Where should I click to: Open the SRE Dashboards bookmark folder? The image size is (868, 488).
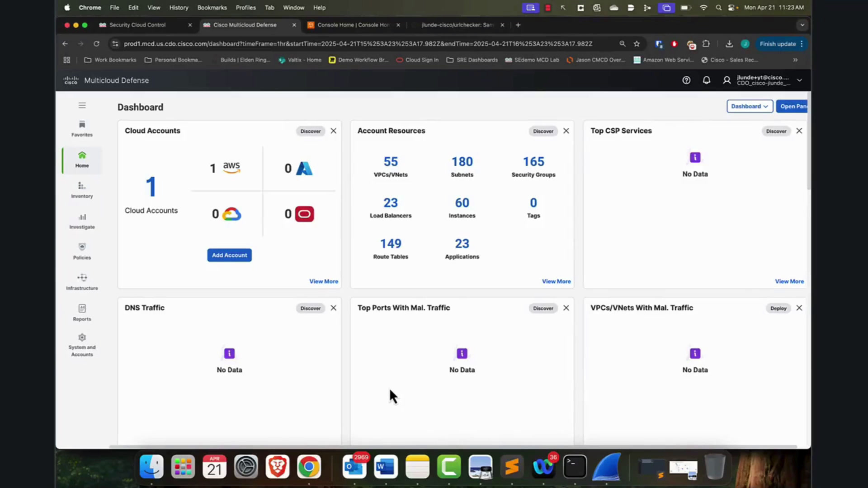point(472,60)
